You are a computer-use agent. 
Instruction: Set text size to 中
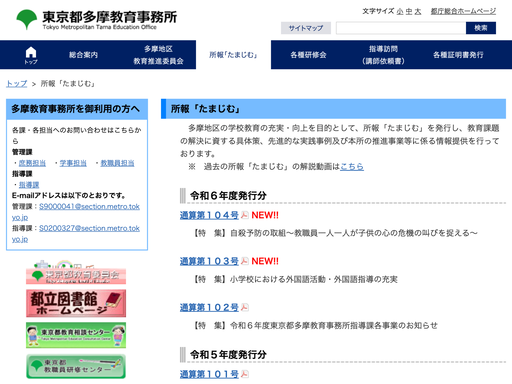click(409, 11)
